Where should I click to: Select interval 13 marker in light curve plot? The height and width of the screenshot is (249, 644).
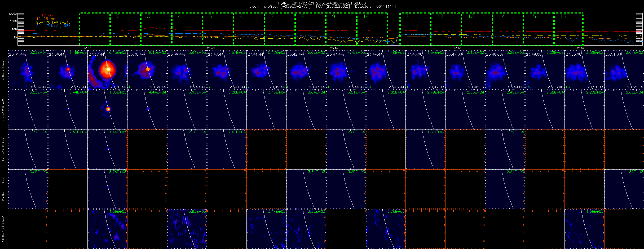click(x=471, y=16)
